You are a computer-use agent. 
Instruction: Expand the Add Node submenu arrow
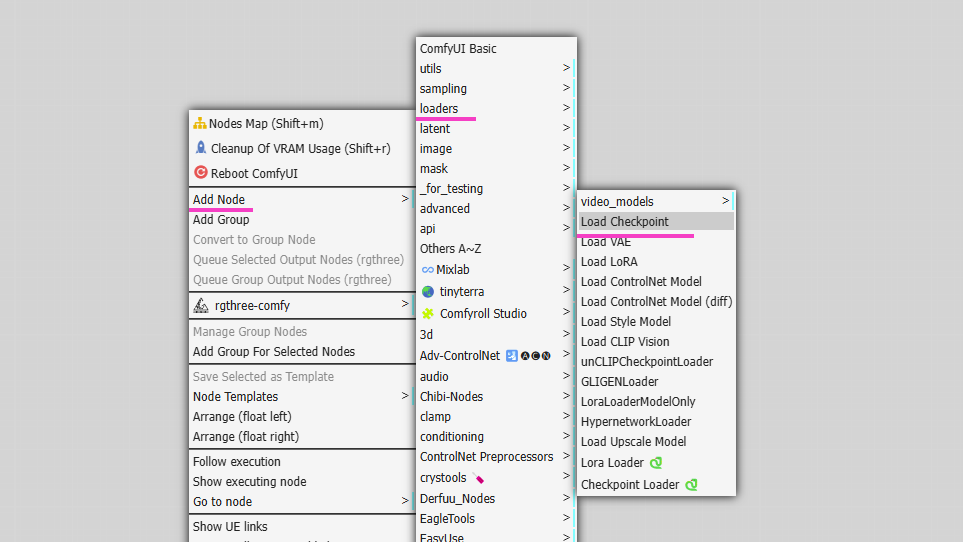click(x=405, y=198)
